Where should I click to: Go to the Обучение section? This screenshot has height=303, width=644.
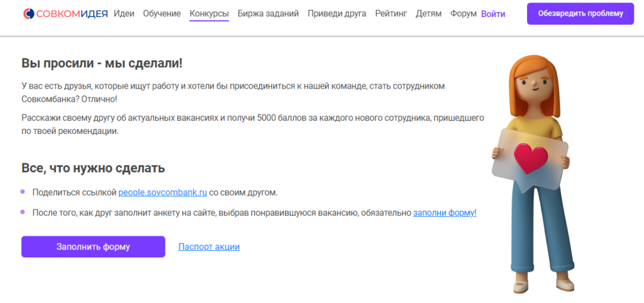[162, 13]
